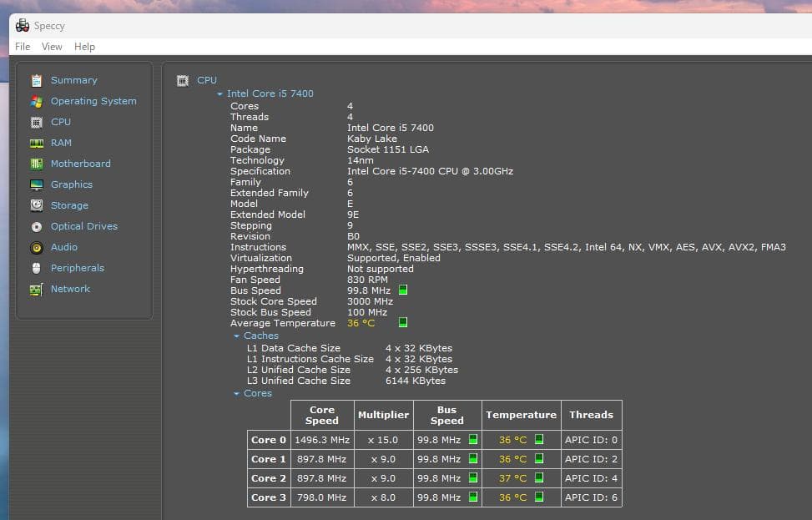
Task: Open the View menu
Action: point(52,47)
